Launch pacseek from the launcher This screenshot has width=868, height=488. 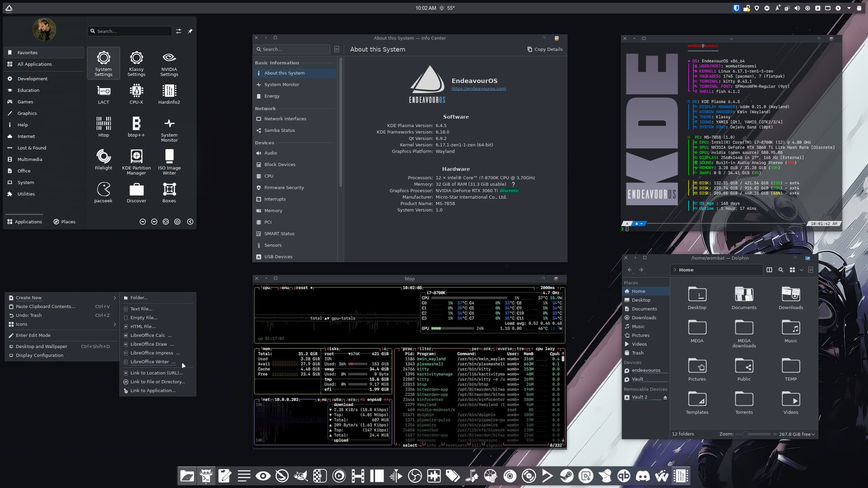click(x=104, y=192)
